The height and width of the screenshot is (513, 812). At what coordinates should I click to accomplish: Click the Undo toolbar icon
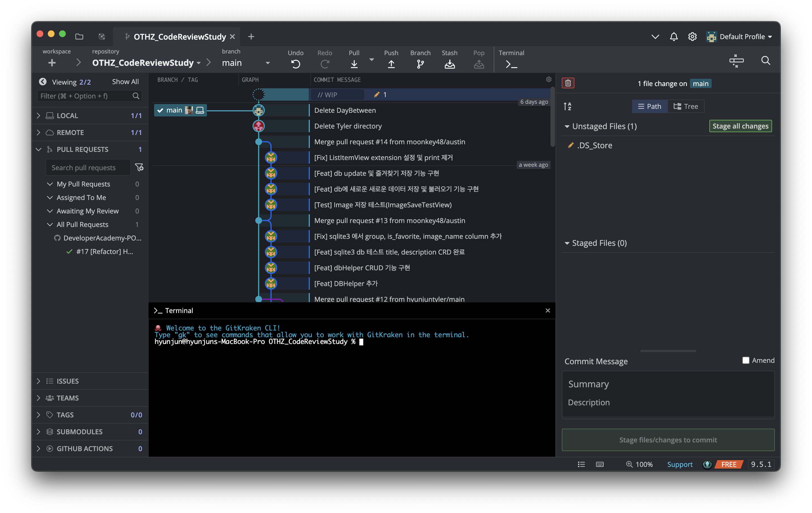click(x=296, y=64)
